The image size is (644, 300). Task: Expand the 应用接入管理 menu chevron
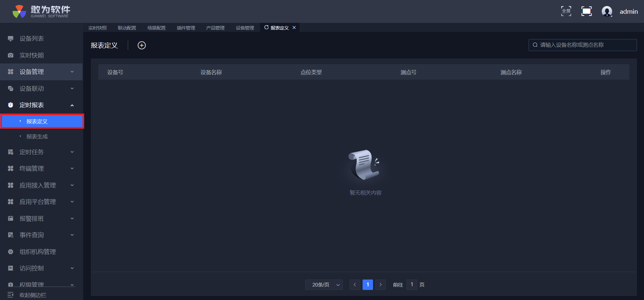point(72,185)
